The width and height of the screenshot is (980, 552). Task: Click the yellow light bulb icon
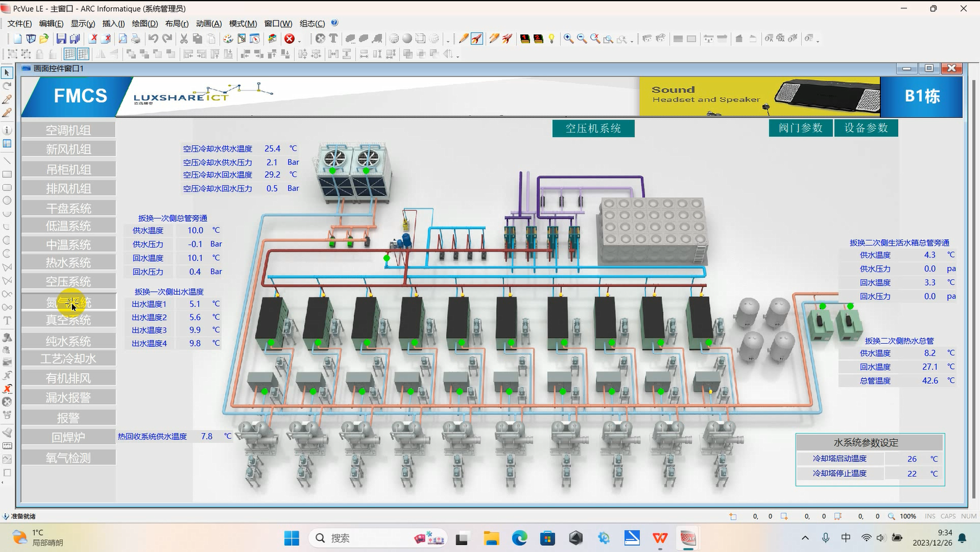pos(552,39)
